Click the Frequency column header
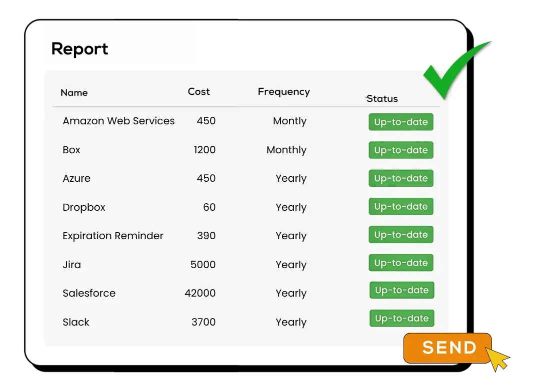 coord(284,92)
